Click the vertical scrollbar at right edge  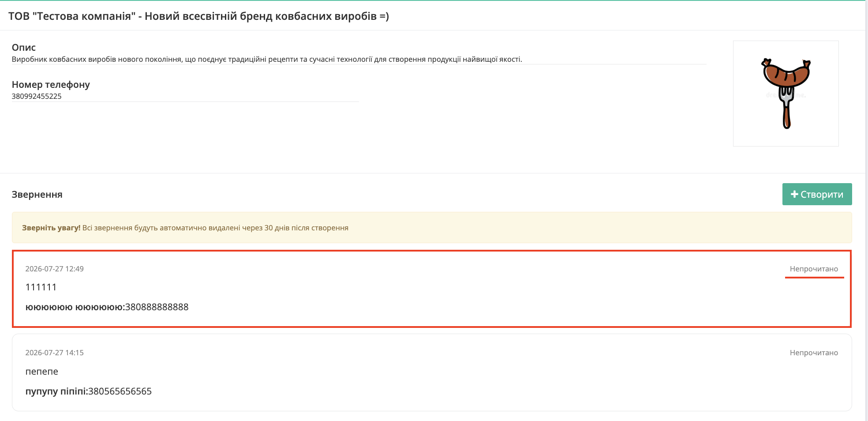(866, 210)
